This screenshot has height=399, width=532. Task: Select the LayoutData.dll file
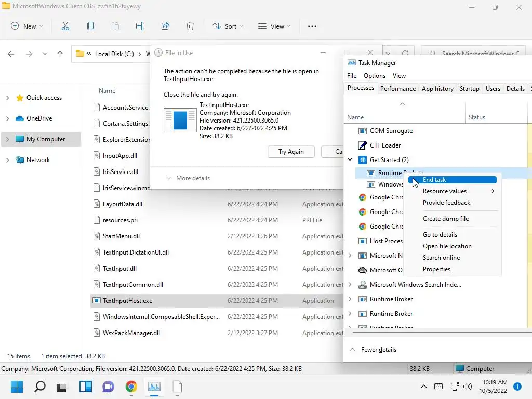(123, 204)
